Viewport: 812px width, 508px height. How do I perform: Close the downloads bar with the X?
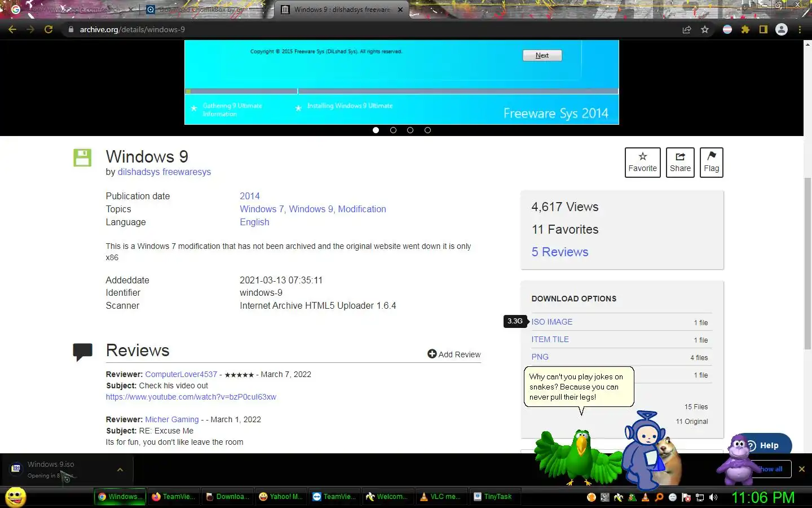coord(801,469)
